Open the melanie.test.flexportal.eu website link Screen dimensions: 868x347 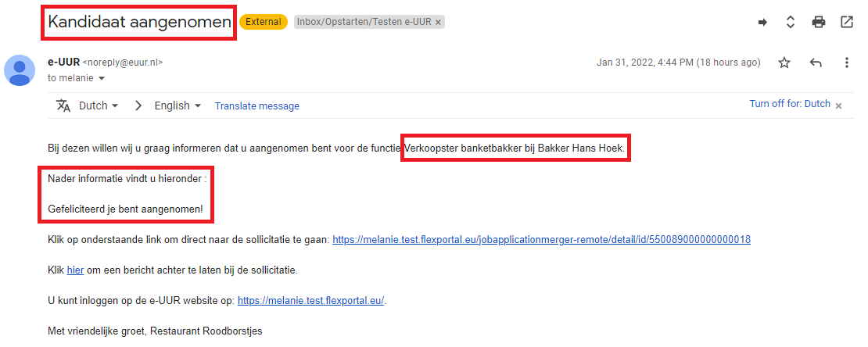point(310,301)
